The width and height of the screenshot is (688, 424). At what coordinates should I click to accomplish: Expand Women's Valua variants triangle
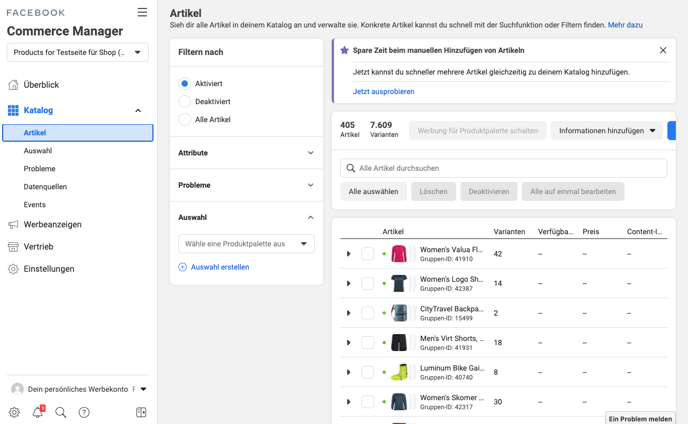(348, 254)
